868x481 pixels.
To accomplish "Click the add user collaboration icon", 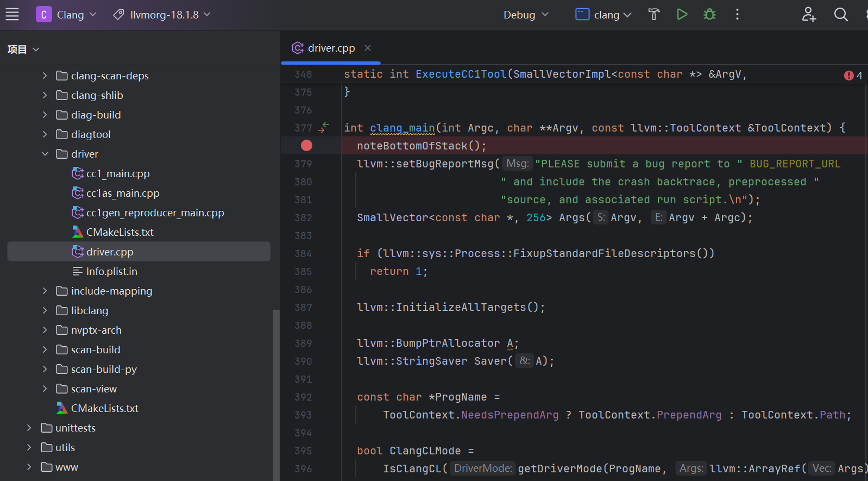I will pos(809,15).
